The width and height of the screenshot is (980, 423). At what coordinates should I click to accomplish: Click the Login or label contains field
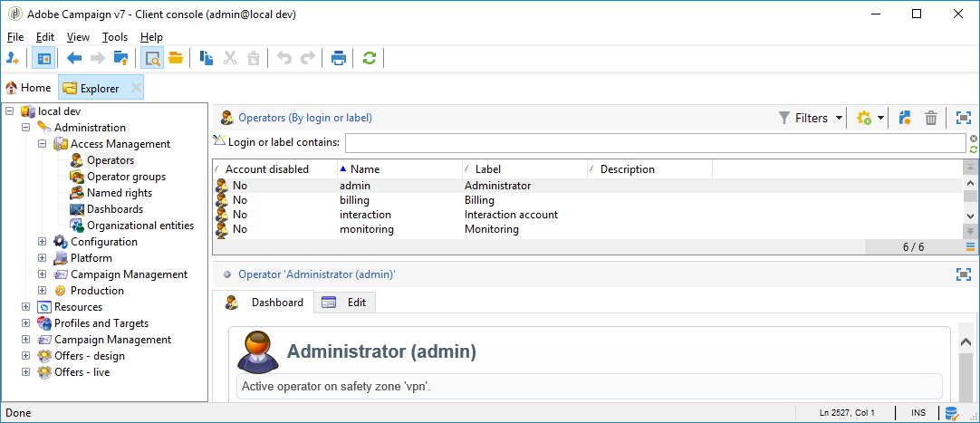655,143
